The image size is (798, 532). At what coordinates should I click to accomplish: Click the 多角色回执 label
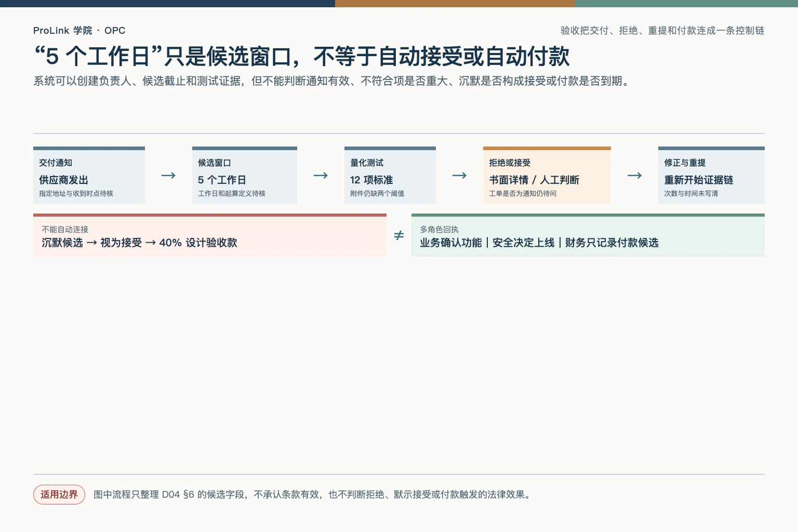tap(439, 229)
